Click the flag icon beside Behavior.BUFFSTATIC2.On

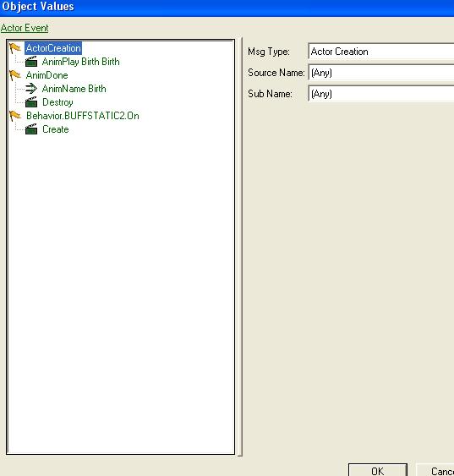click(15, 116)
